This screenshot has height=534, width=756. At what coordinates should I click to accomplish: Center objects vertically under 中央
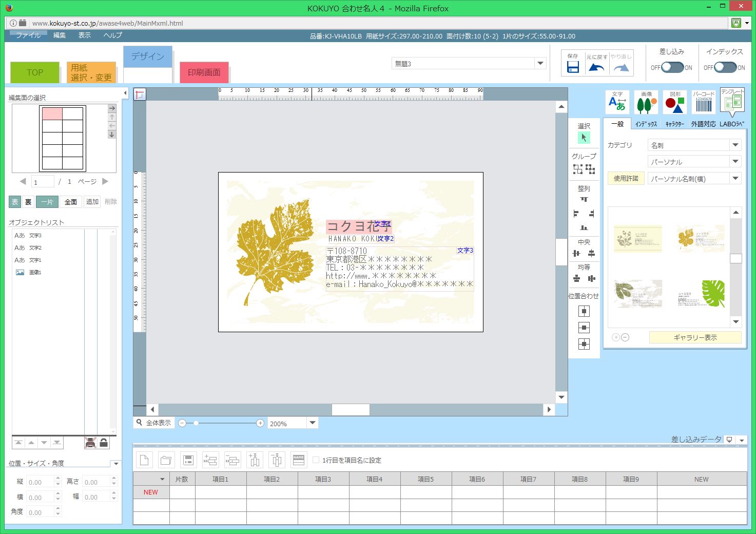tap(591, 253)
